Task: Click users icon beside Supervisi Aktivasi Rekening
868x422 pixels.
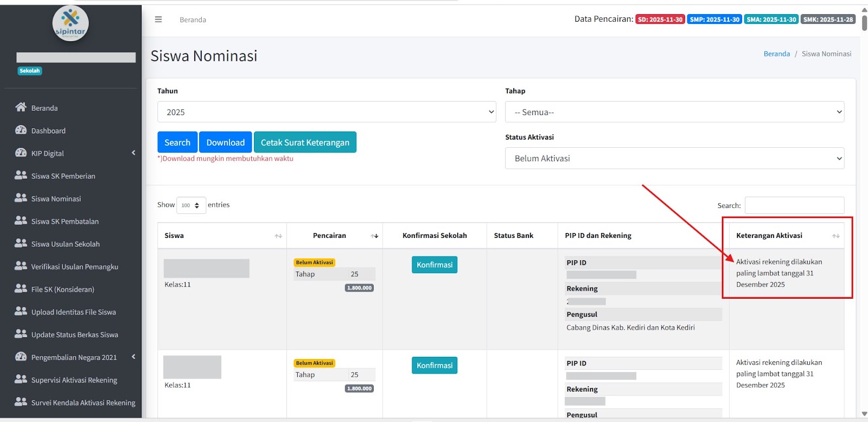Action: click(x=21, y=379)
